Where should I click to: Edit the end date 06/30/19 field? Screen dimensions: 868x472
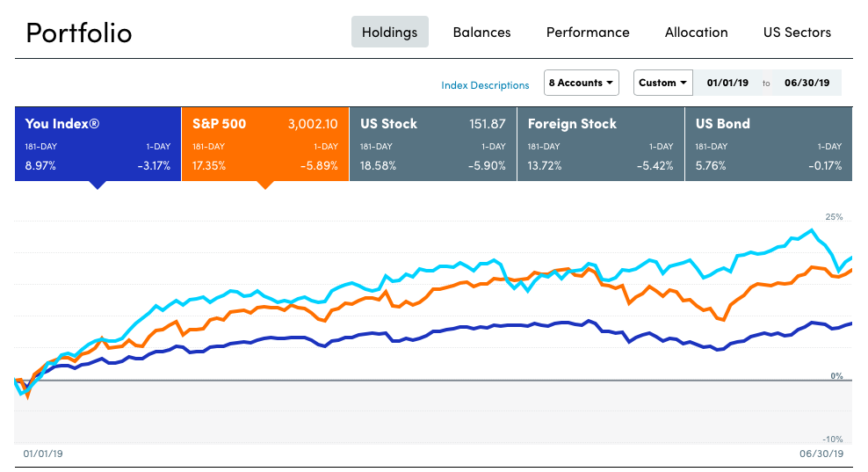(806, 83)
